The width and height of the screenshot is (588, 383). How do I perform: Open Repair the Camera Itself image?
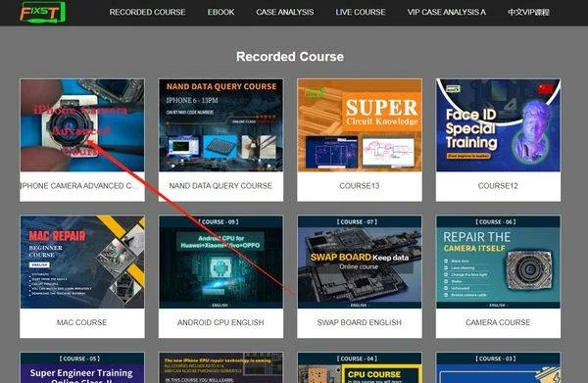tap(499, 262)
